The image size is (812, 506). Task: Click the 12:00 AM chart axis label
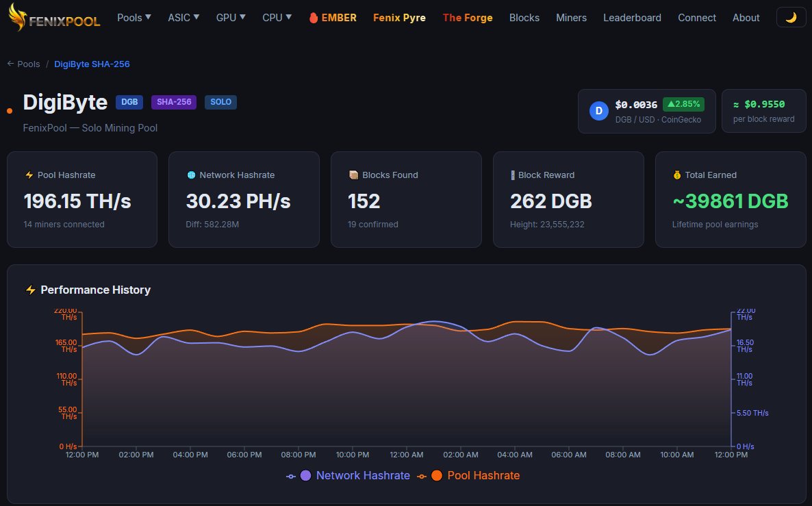[407, 455]
